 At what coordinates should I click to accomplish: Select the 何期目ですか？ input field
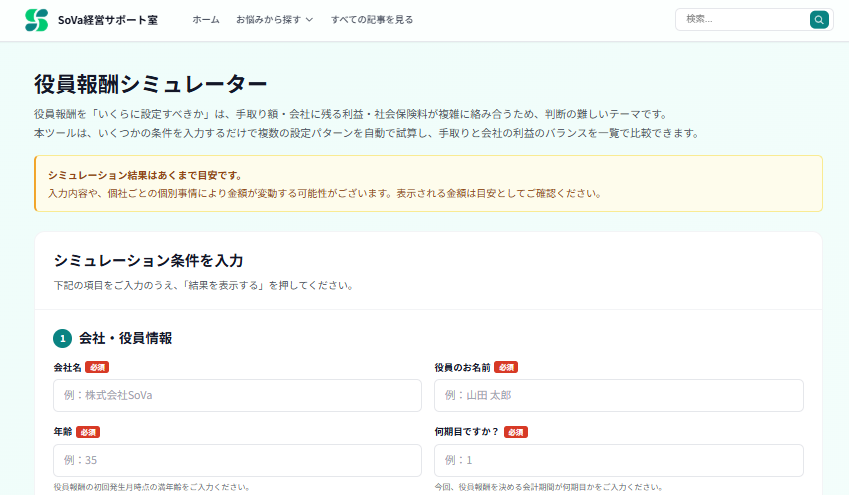pyautogui.click(x=619, y=460)
